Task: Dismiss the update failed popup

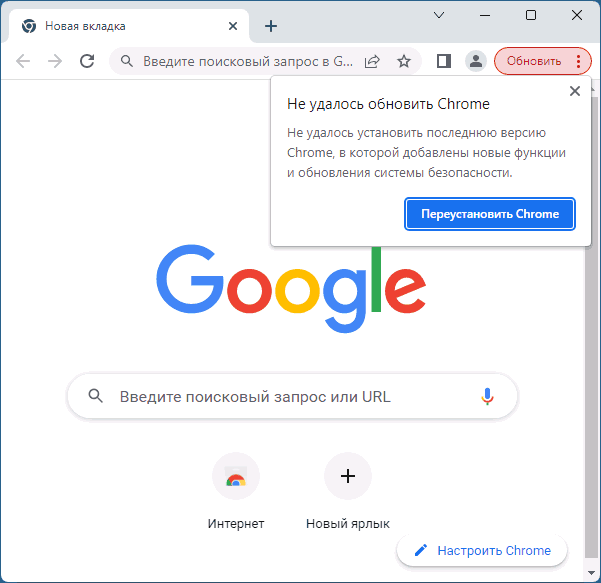Action: point(575,91)
